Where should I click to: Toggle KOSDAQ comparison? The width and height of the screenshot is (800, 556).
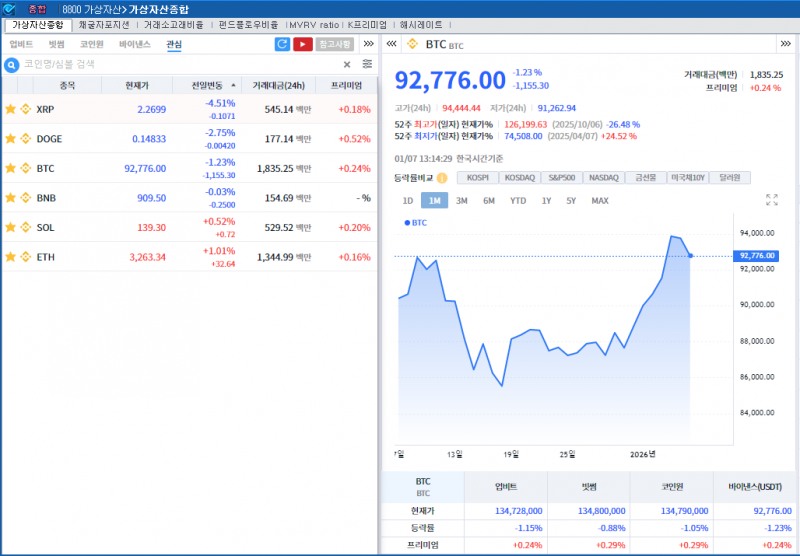(x=519, y=178)
